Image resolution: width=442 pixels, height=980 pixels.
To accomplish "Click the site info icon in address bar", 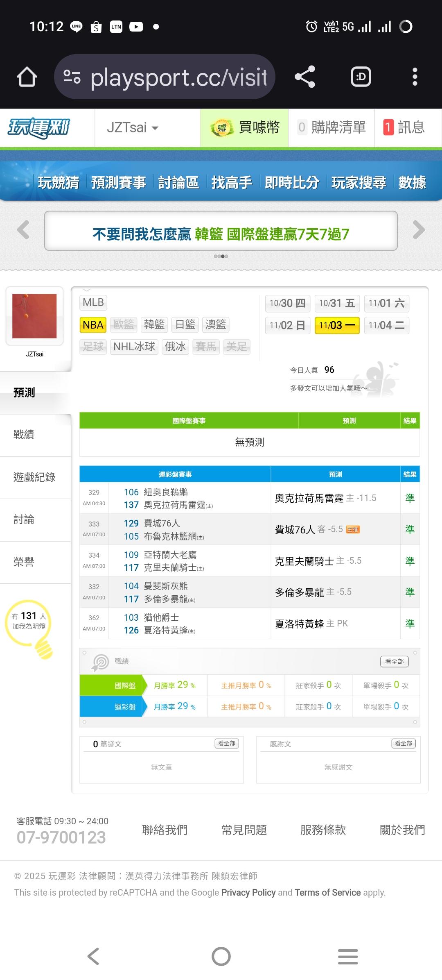I will pos(72,77).
